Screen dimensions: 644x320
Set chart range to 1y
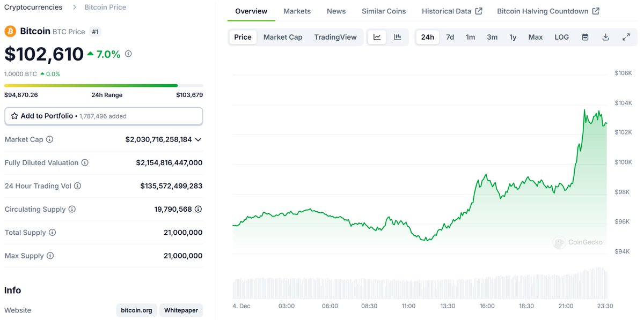click(x=513, y=37)
